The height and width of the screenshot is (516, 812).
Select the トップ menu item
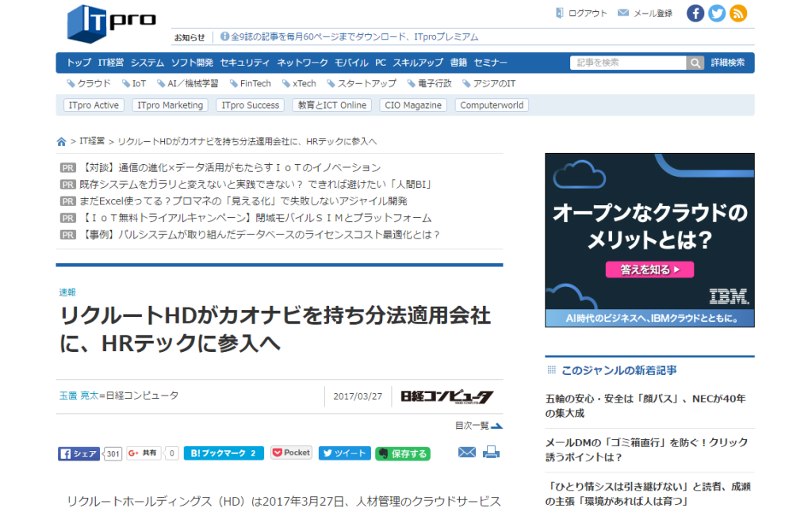point(79,63)
